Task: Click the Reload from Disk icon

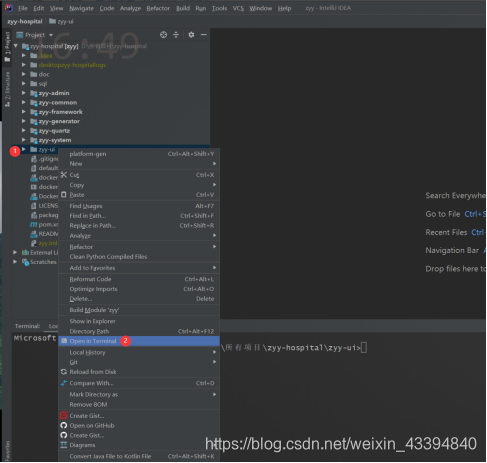Action: pyautogui.click(x=64, y=372)
